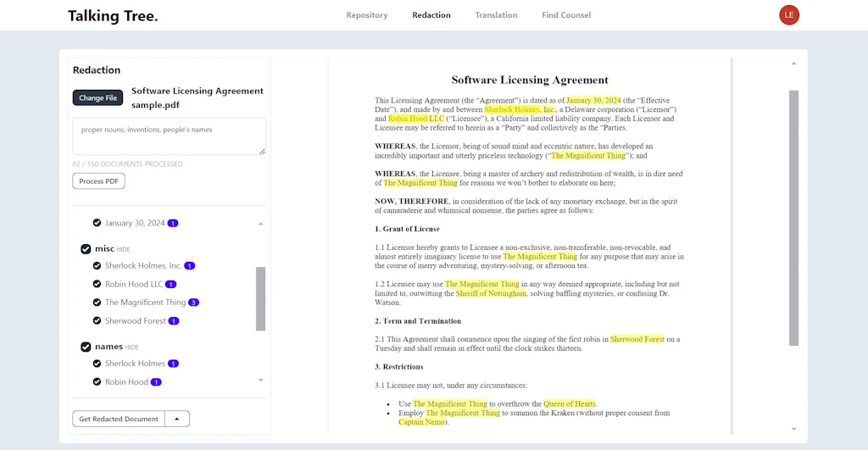
Task: Click the count badge beside Sherlock Holmes, Inc.
Action: (x=189, y=266)
